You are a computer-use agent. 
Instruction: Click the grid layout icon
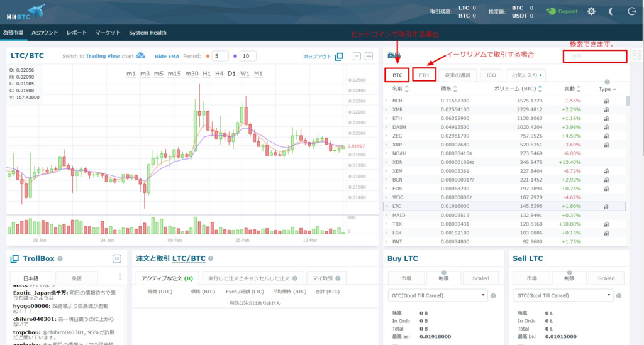pyautogui.click(x=636, y=55)
